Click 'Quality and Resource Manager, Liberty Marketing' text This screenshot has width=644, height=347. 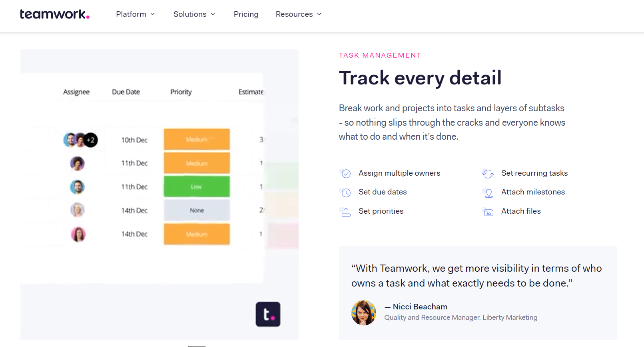[461, 317]
